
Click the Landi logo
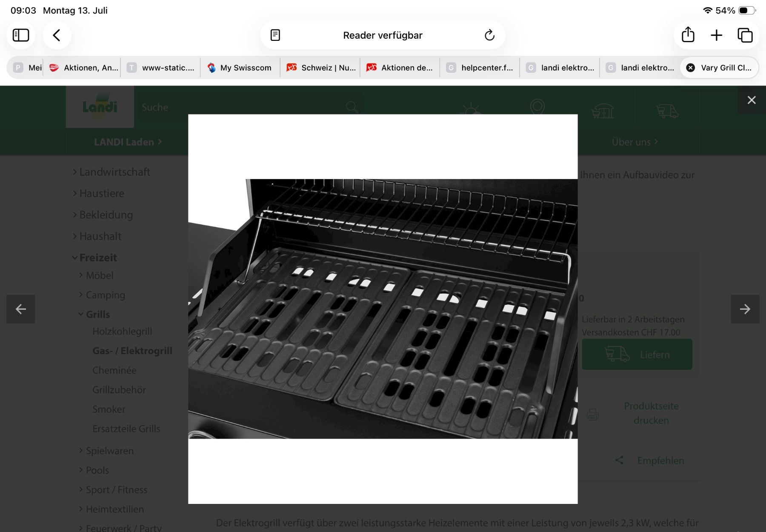coord(100,107)
